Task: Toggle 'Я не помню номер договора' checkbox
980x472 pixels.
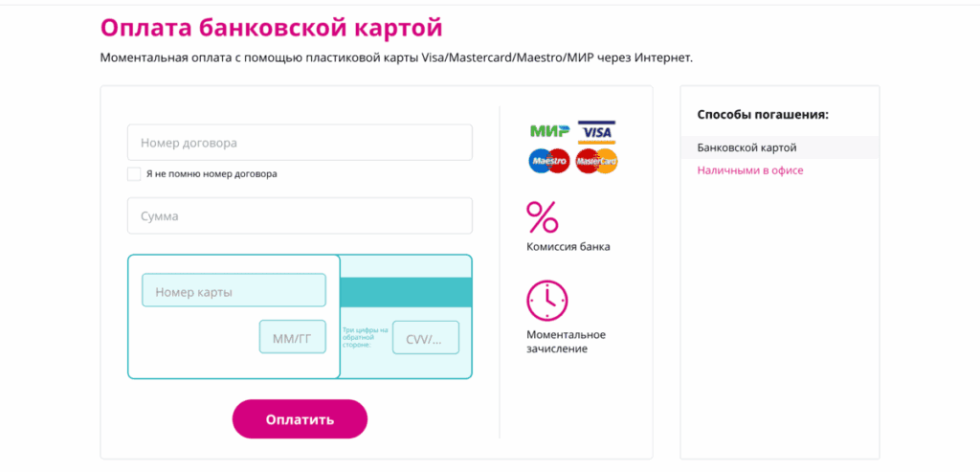Action: tap(134, 174)
